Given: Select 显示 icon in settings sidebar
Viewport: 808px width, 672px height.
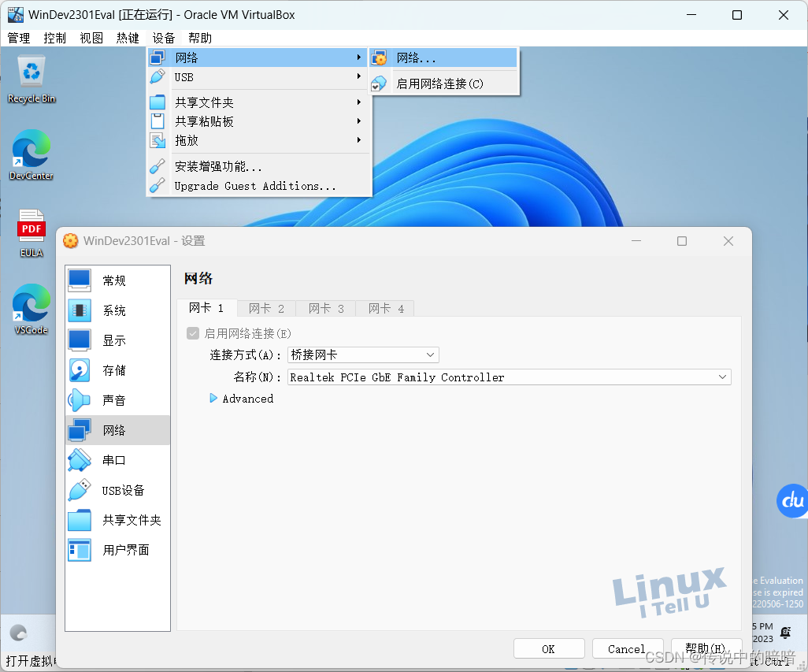Looking at the screenshot, I should click(80, 340).
